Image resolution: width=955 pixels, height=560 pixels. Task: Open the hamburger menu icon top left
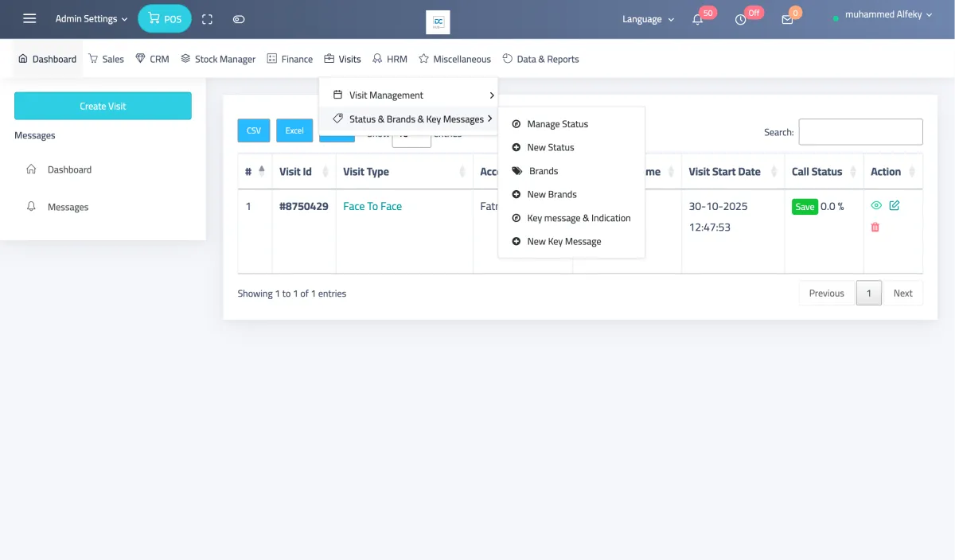[x=29, y=18]
